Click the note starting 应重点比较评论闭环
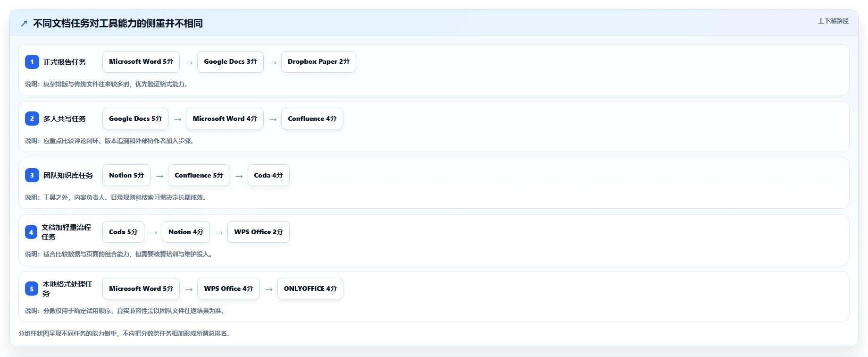Image resolution: width=868 pixels, height=357 pixels. 110,141
